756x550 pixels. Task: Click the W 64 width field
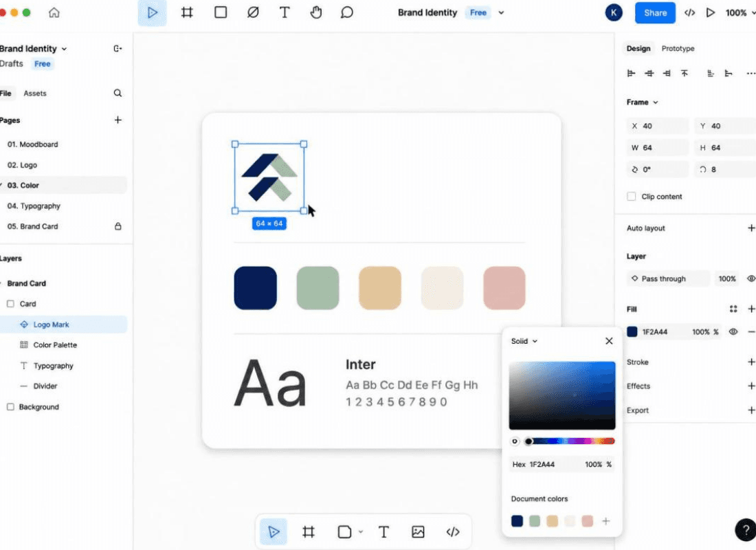658,148
